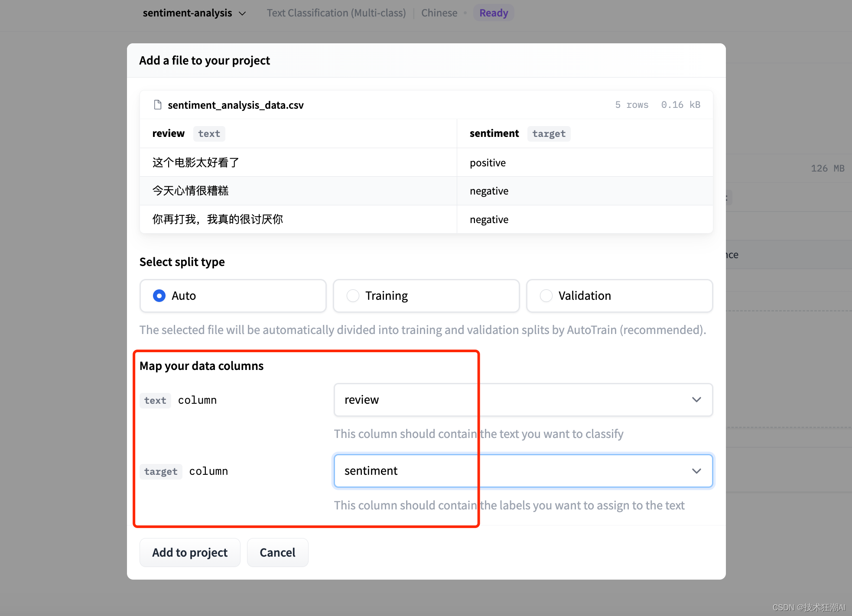852x616 pixels.
Task: Click the file icon beside sentiment_analysis_data.csv
Action: 157,104
